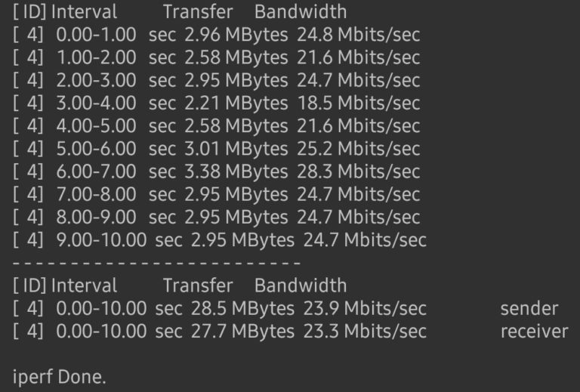Viewport: 580px width, 392px height.
Task: Click the top Transfer column header
Action: click(198, 11)
